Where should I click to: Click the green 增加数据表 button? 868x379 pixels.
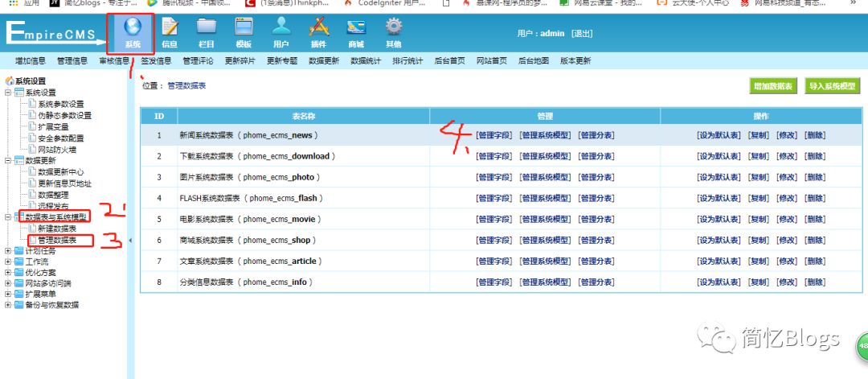772,86
